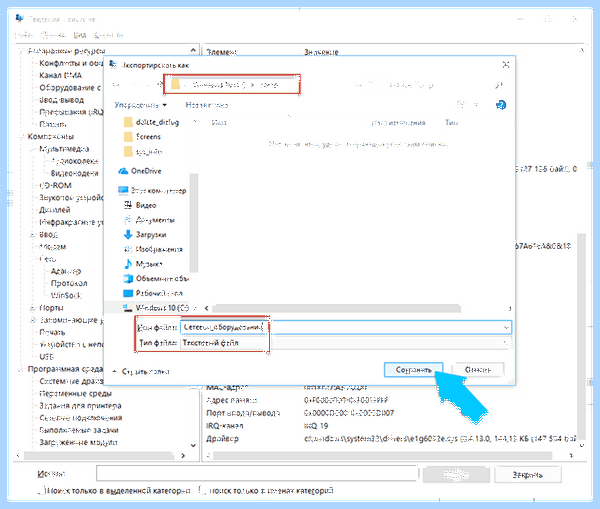
Task: Select the Этот компьютер icon
Action: pyautogui.click(x=123, y=190)
